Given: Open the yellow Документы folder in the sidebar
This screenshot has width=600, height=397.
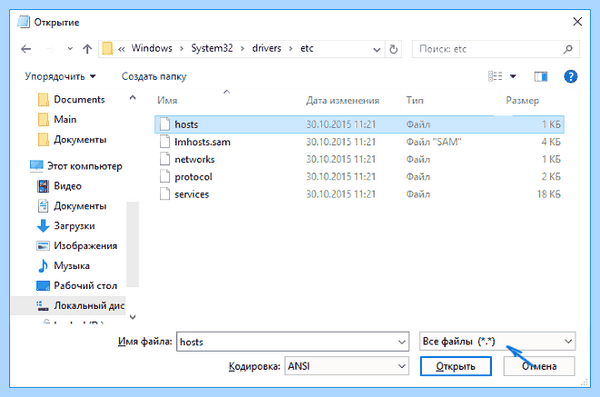Looking at the screenshot, I should pyautogui.click(x=72, y=139).
